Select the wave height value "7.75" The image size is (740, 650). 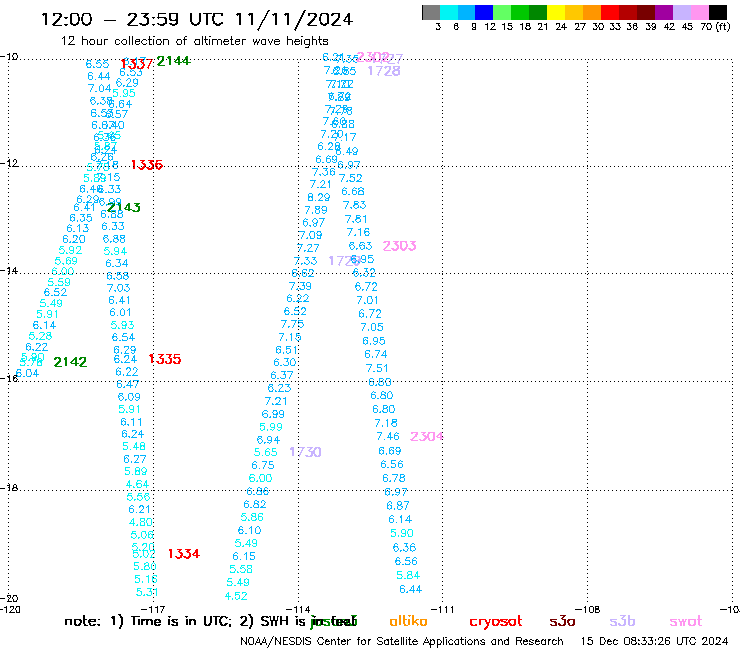292,324
